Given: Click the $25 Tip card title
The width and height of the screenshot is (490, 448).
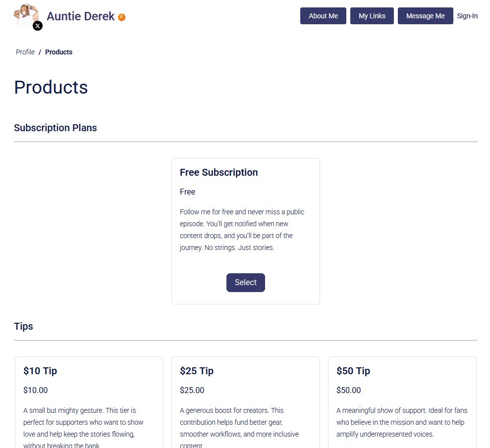Looking at the screenshot, I should coord(197,371).
